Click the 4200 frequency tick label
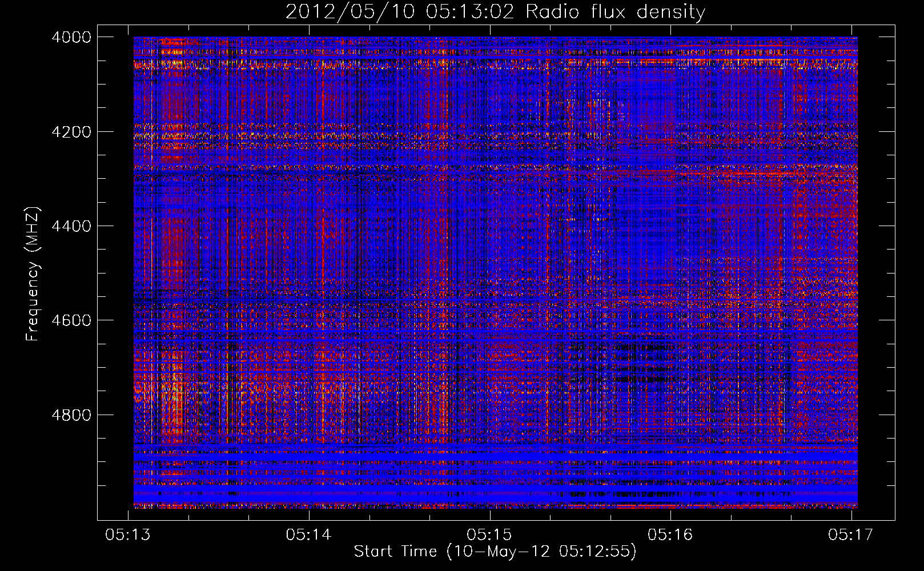Viewport: 924px width, 571px height. [x=71, y=132]
